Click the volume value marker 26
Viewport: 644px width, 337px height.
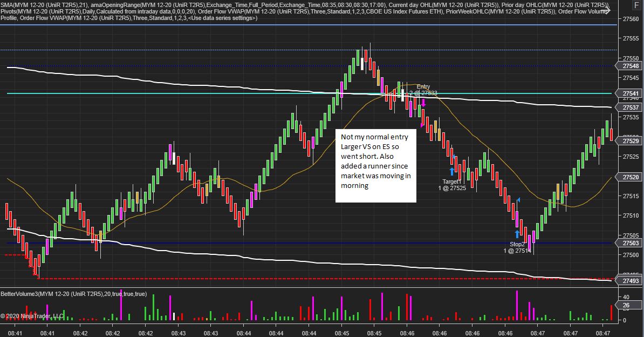[x=628, y=305]
